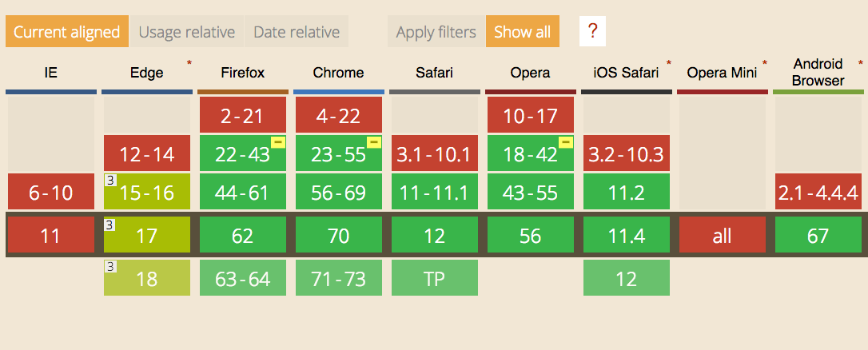Select the Show all option
The height and width of the screenshot is (350, 868).
coord(523,32)
